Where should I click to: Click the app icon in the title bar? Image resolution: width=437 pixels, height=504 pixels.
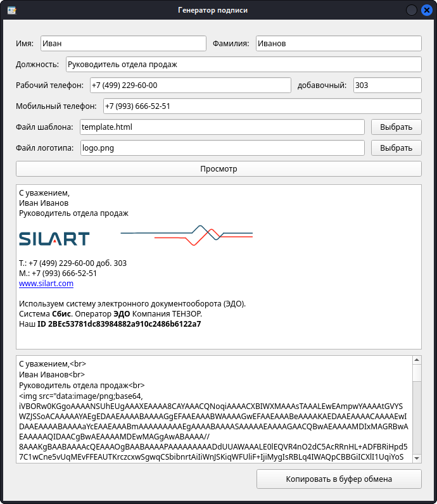coord(11,10)
